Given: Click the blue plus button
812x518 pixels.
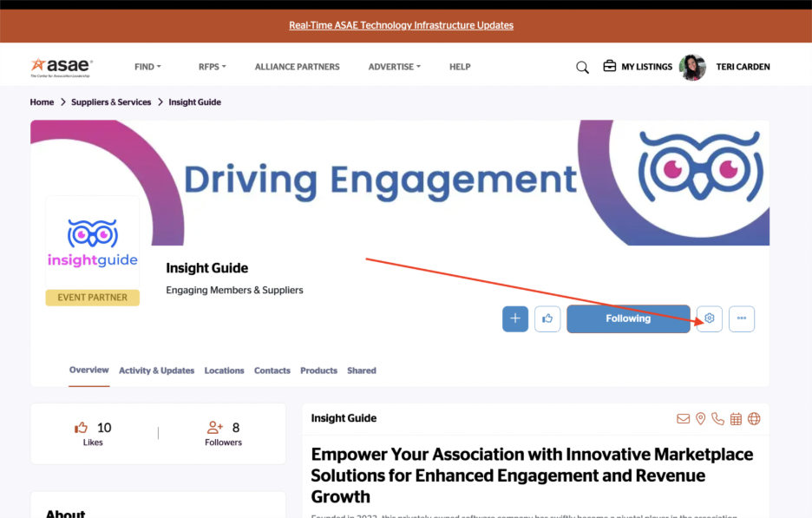Looking at the screenshot, I should 515,318.
